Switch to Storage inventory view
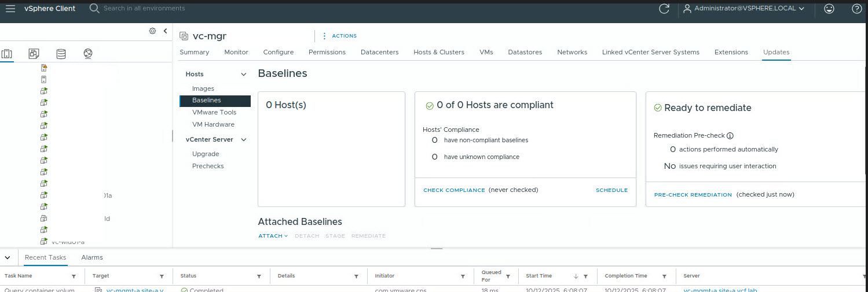868x292 pixels. (61, 54)
